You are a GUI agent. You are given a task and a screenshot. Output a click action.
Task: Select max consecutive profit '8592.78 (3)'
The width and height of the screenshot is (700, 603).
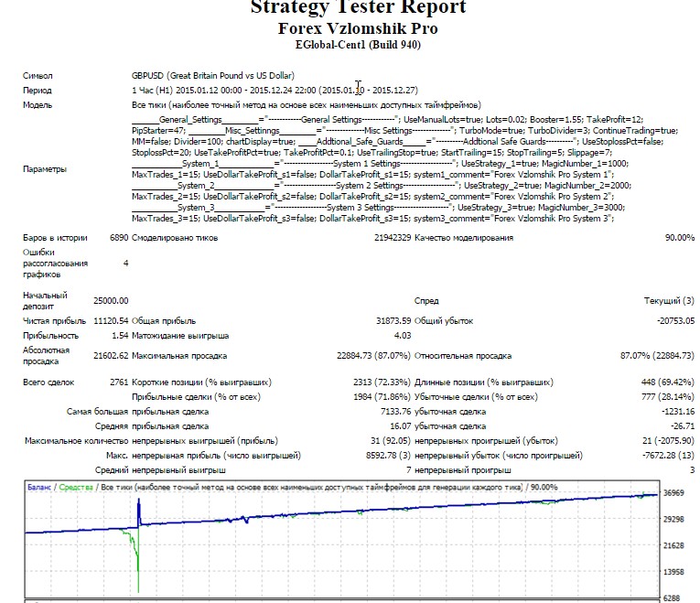pos(388,456)
